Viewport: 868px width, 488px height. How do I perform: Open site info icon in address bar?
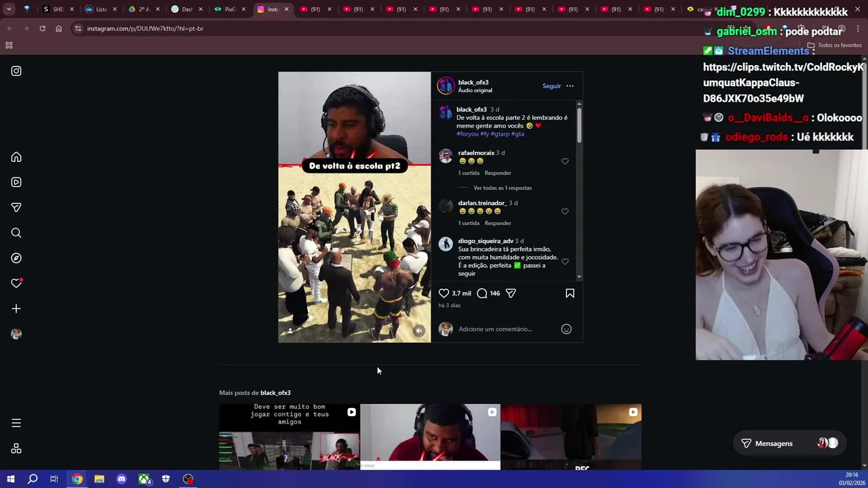tap(78, 28)
